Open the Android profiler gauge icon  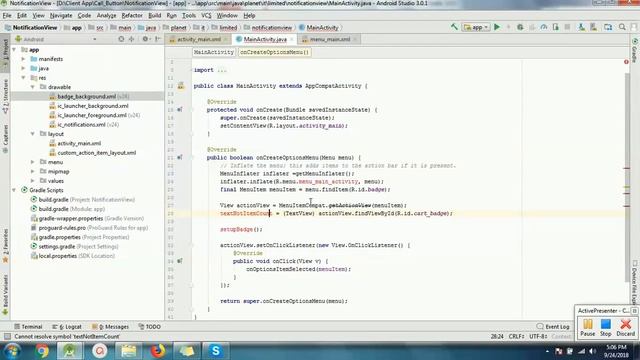pyautogui.click(x=544, y=27)
